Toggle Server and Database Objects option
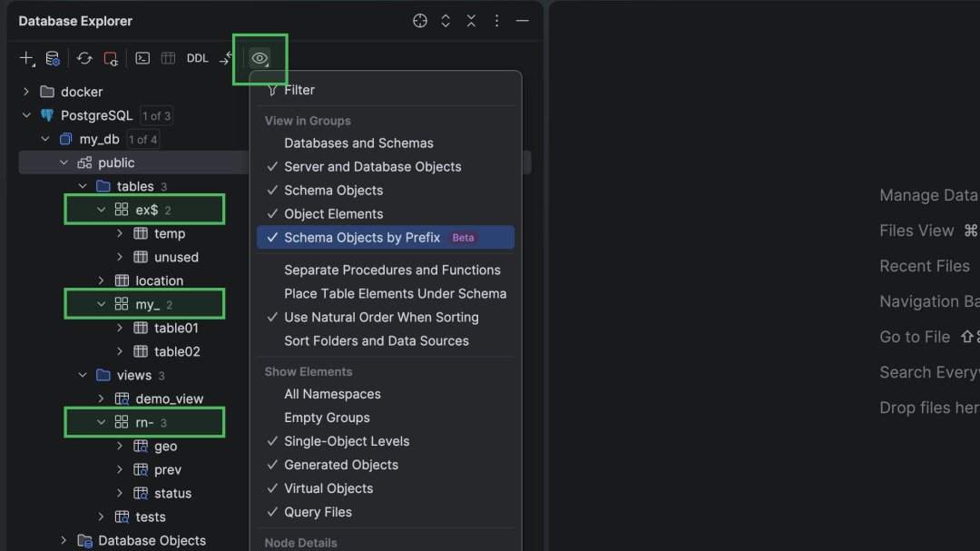This screenshot has width=980, height=551. click(386, 167)
